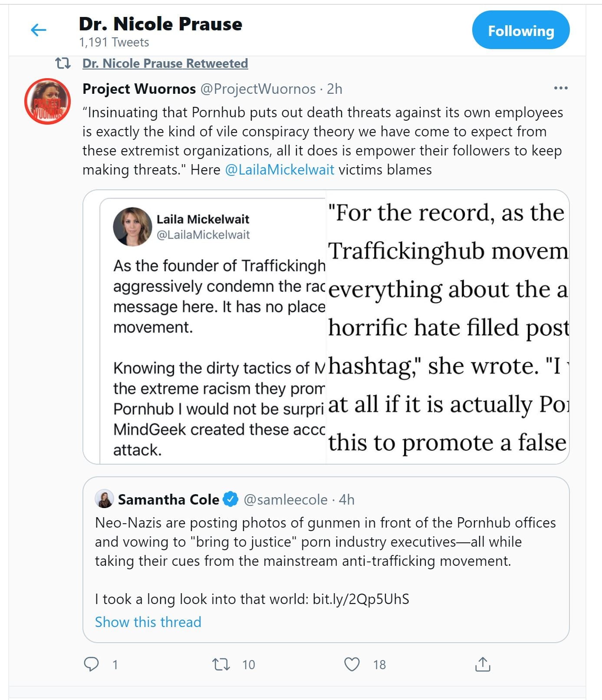Click the @ProjectWuornos handle
The height and width of the screenshot is (700, 602).
258,89
